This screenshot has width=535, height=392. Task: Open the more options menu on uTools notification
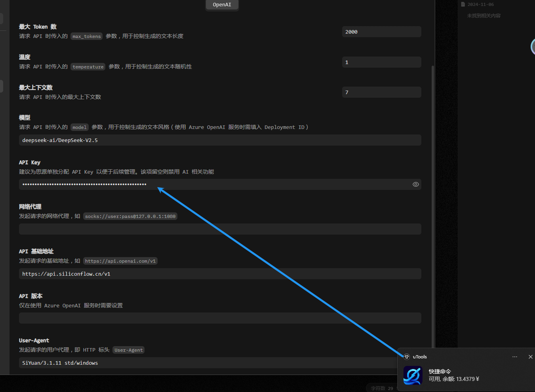(515, 357)
